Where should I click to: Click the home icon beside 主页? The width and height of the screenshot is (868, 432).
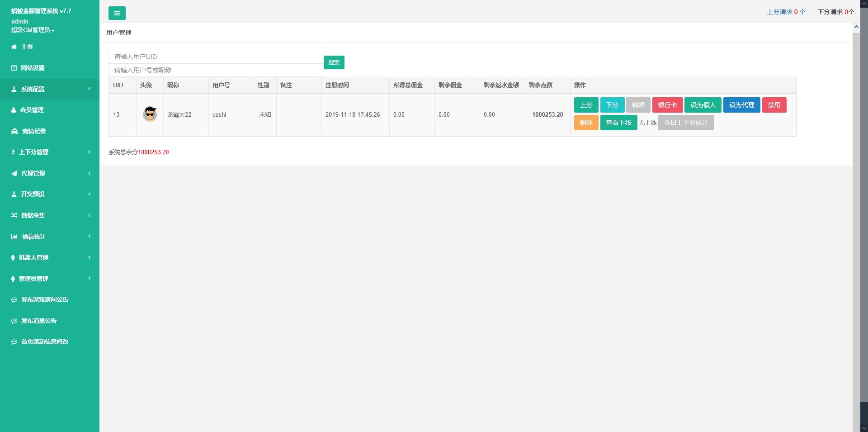pyautogui.click(x=14, y=47)
